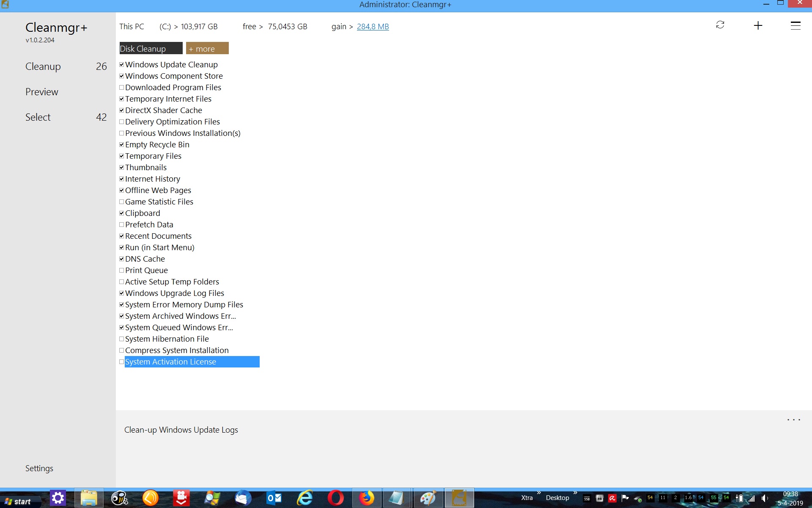Screen dimensions: 812x508
Task: Select Previous Windows Installation(s) row
Action: [183, 133]
